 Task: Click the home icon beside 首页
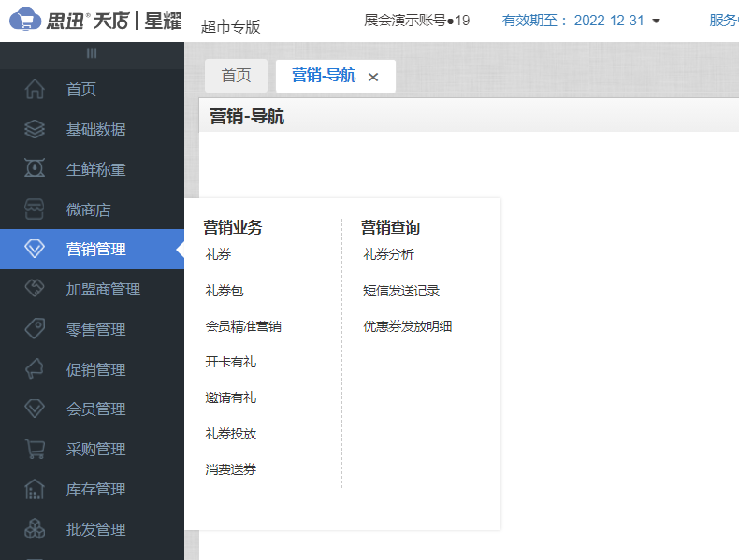[x=35, y=89]
